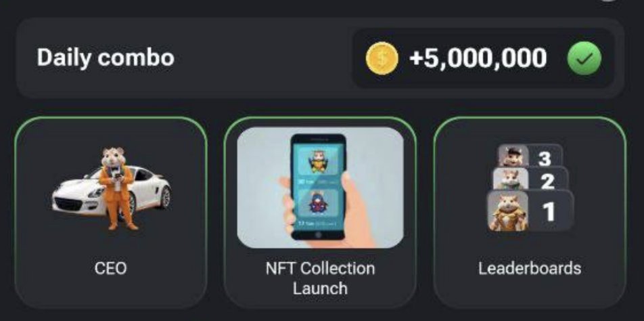Click the hamster in orange suit

coord(118,188)
